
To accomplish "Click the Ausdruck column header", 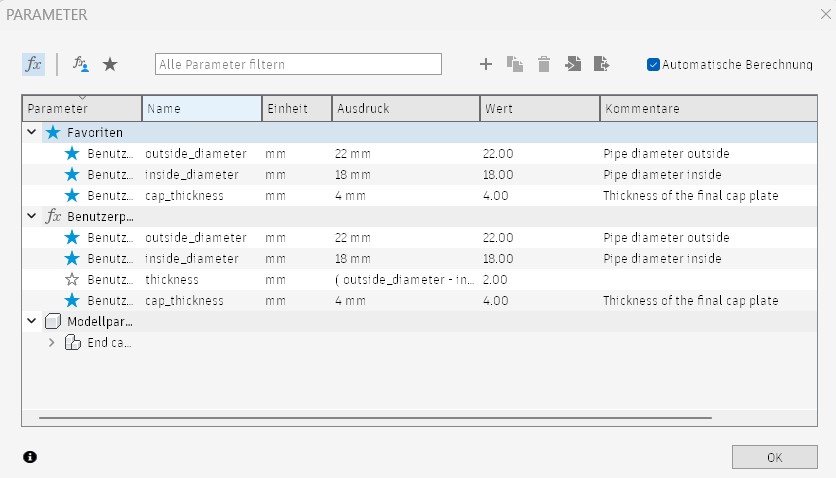I will coord(406,109).
